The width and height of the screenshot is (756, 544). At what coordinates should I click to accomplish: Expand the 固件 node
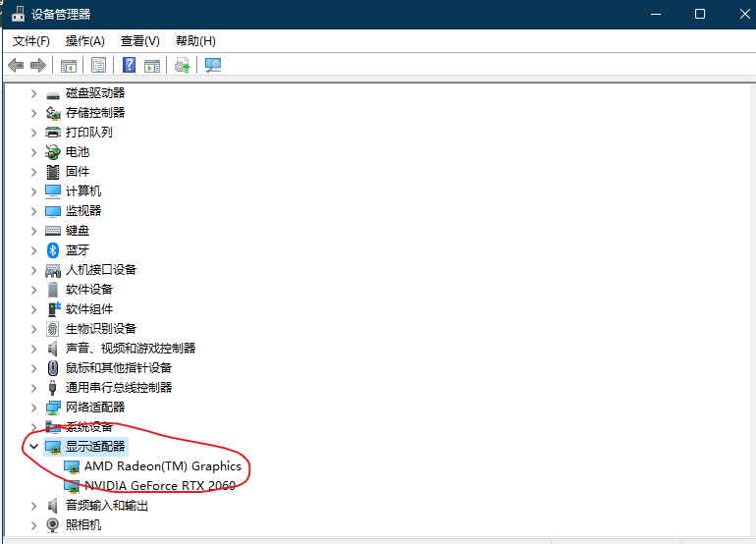coord(33,172)
